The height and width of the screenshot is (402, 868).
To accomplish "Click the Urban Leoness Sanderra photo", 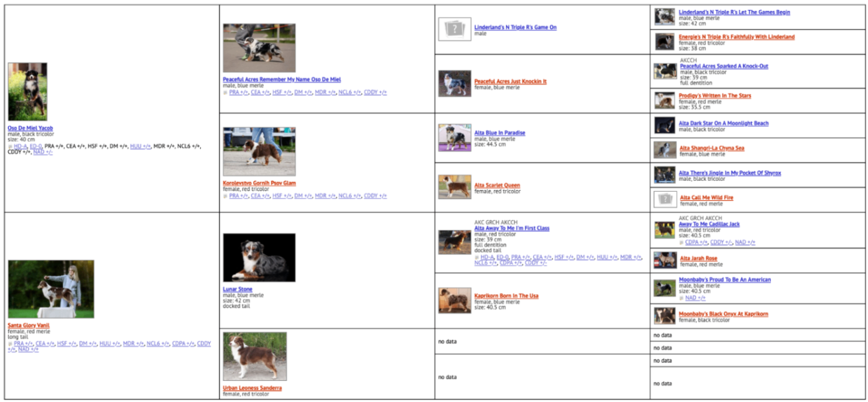I will pyautogui.click(x=255, y=356).
